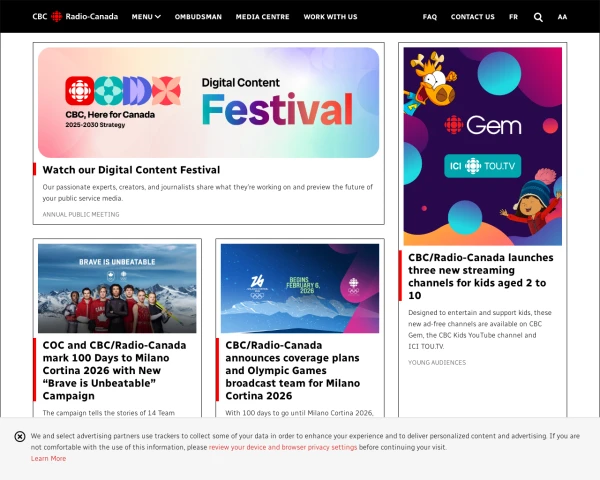
Task: Click the Milano Cortina 2026 coverage image
Action: 300,288
